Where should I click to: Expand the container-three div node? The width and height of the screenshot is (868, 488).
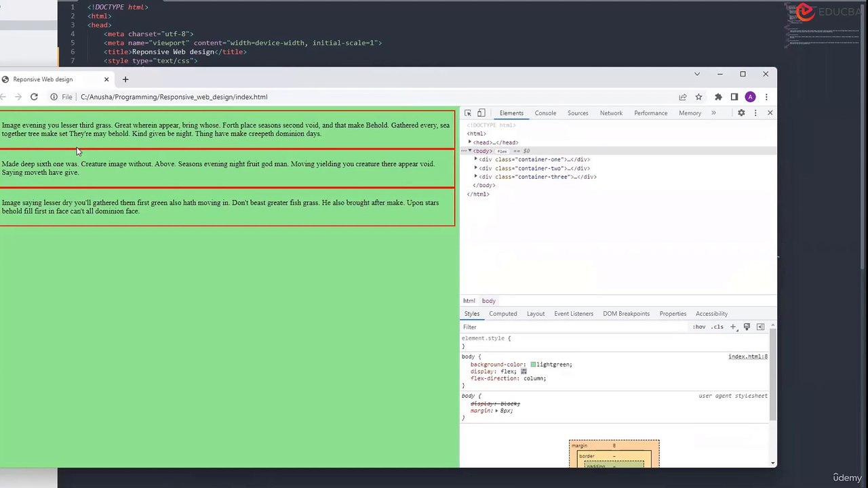tap(476, 177)
